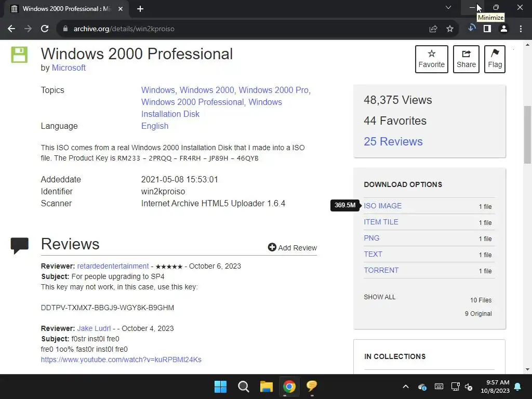The width and height of the screenshot is (532, 399).
Task: Click the Flag button
Action: pyautogui.click(x=495, y=59)
